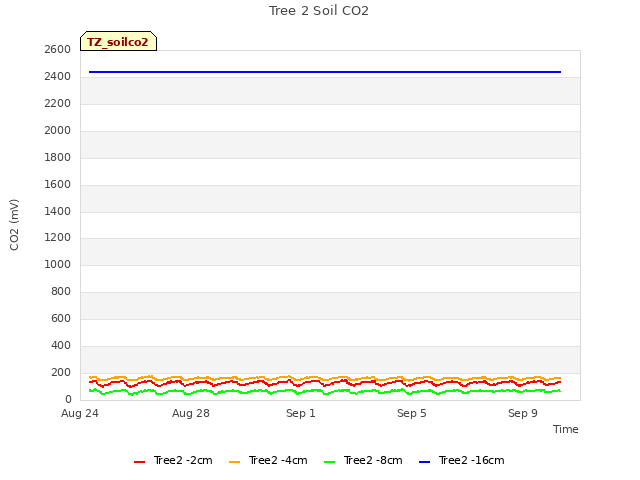
Task: Click the blue Tree2 -16cm data line
Action: (325, 72)
